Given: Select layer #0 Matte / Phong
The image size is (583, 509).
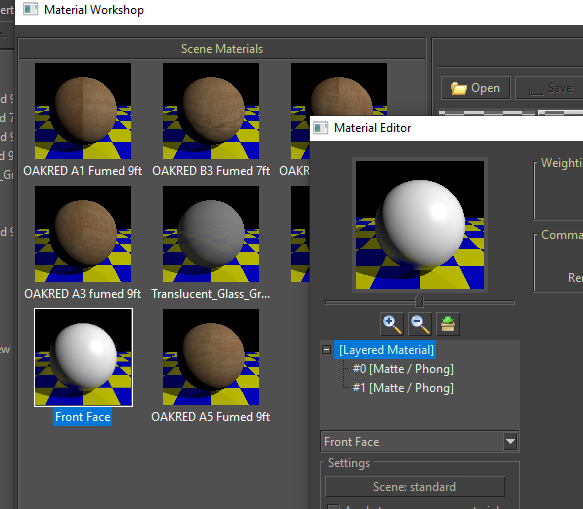Looking at the screenshot, I should pyautogui.click(x=403, y=369).
